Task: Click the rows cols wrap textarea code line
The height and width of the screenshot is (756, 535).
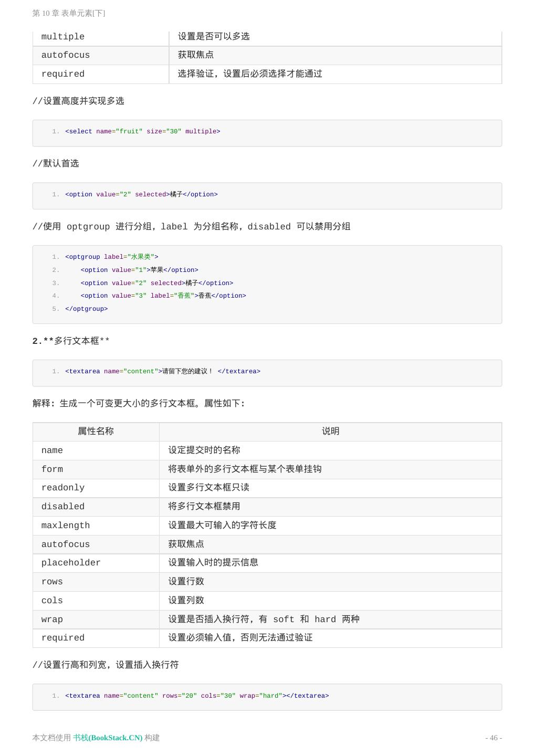Action: tap(197, 696)
